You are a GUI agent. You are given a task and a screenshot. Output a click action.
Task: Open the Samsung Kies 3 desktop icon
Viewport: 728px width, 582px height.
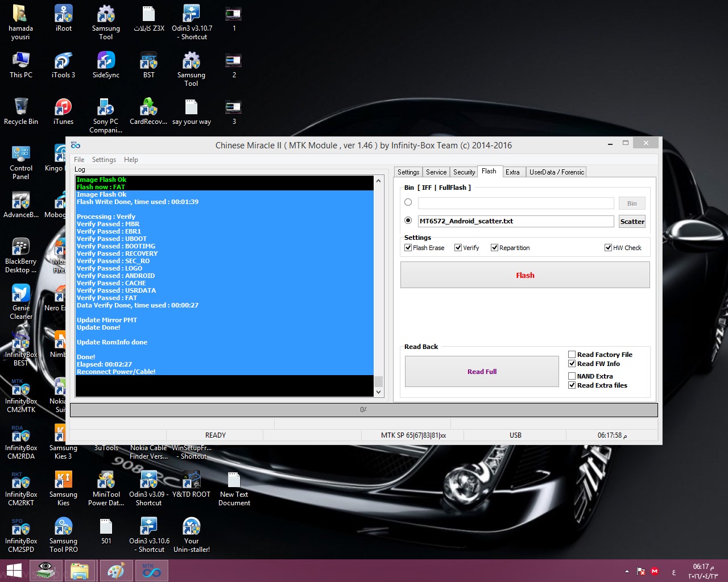tap(63, 442)
